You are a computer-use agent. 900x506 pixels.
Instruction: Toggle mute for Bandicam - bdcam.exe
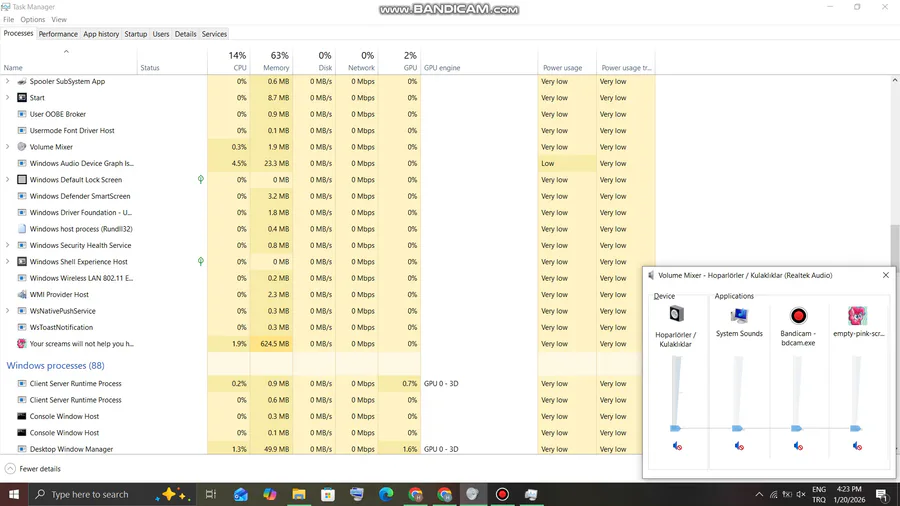click(x=798, y=446)
